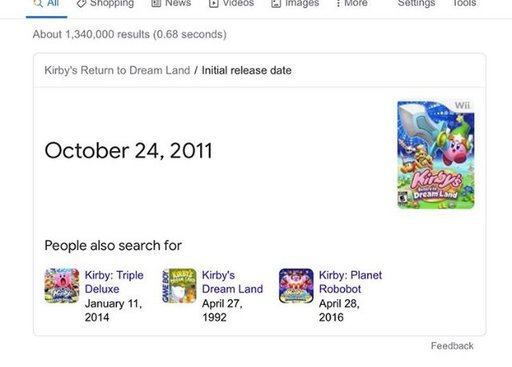
Task: Click the Kirby's Dream Land Game Boy thumbnail
Action: (179, 286)
